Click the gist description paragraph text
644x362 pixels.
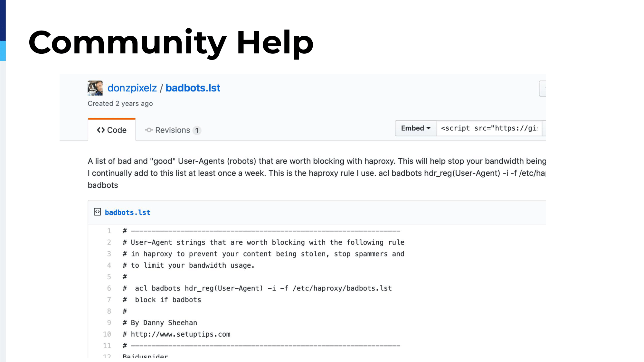(x=317, y=173)
